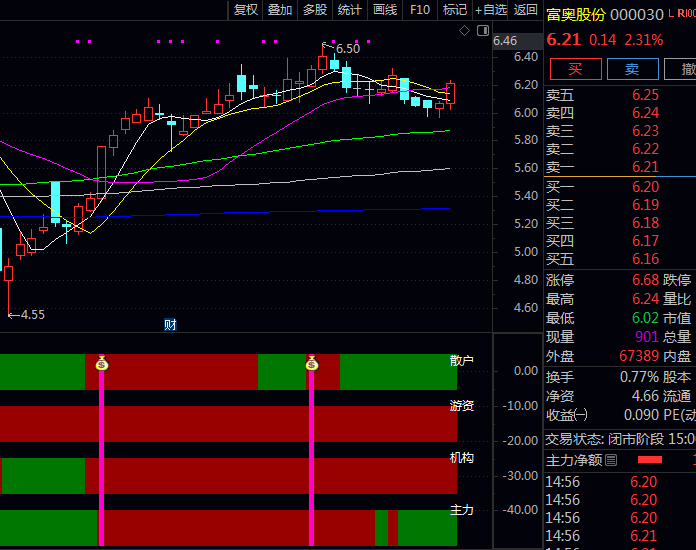
Task: Click the first money bag signal marker
Action: [102, 364]
